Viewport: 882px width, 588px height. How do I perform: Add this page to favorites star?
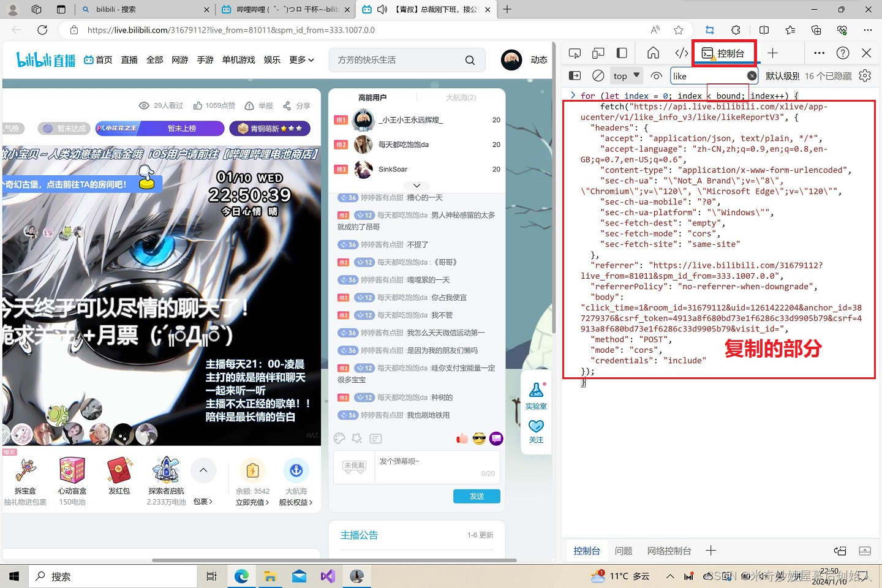coord(678,30)
